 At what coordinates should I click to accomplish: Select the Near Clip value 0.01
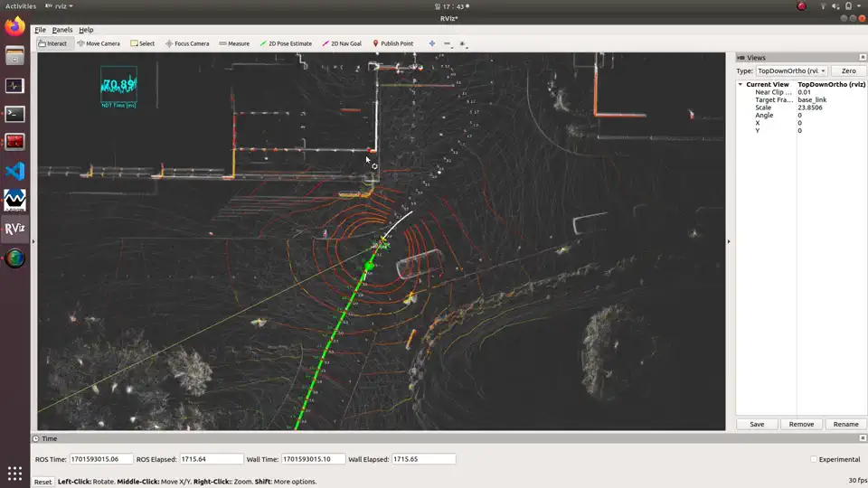[x=804, y=92]
